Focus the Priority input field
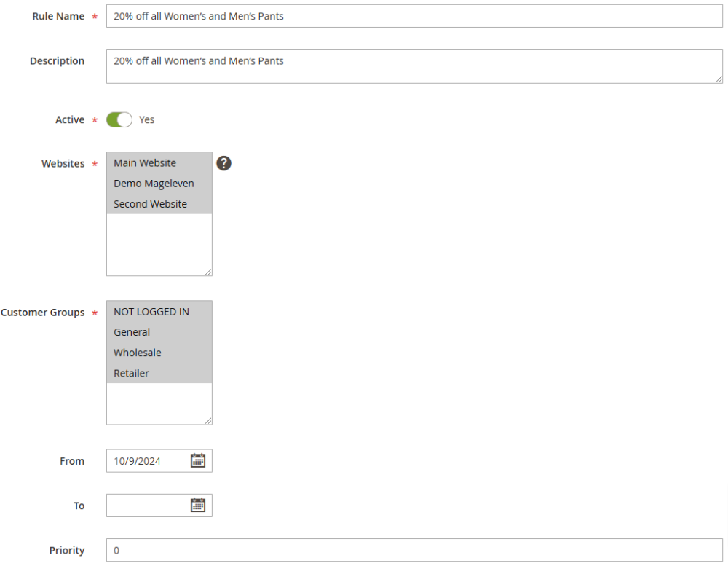The image size is (728, 566). [x=414, y=551]
